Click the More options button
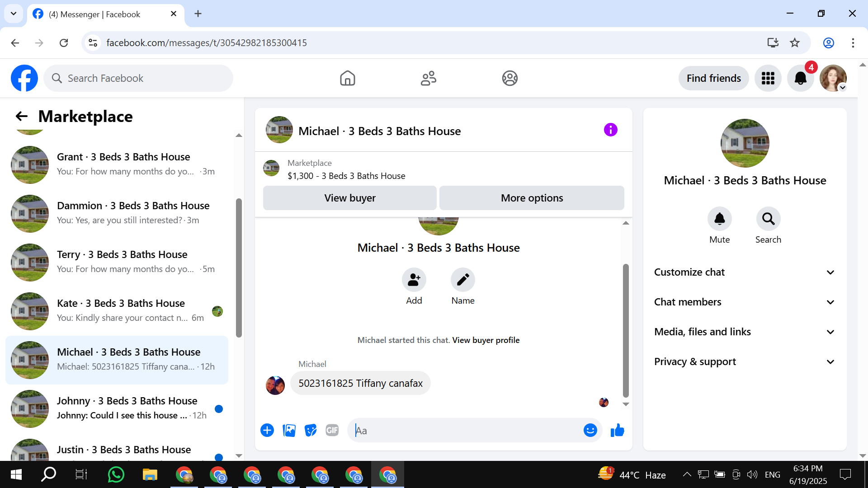868x488 pixels. pos(532,198)
